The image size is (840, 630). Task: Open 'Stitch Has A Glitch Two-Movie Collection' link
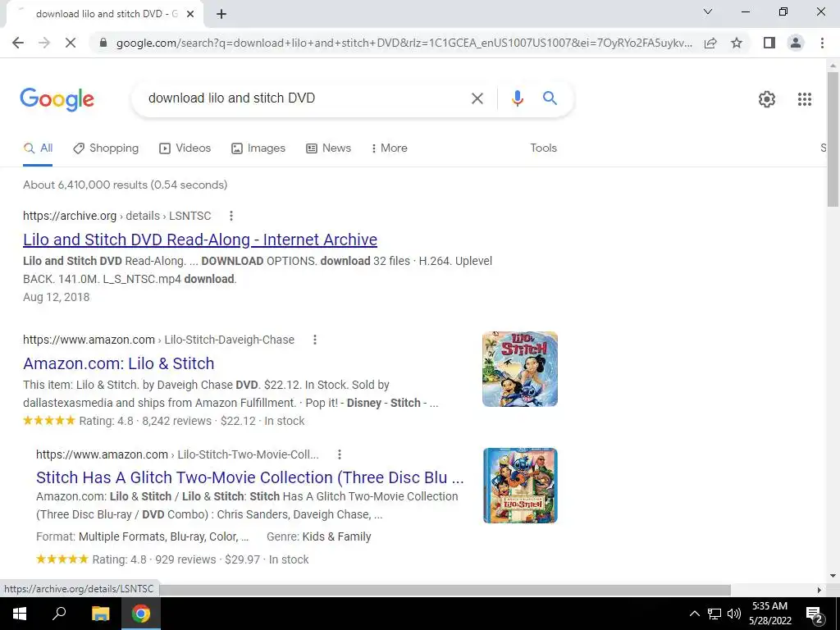tap(249, 477)
